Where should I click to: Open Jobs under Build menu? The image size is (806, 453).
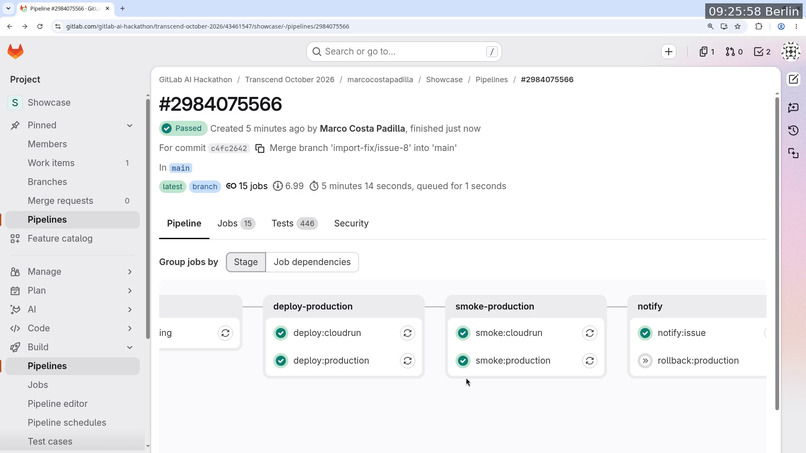[72, 385]
